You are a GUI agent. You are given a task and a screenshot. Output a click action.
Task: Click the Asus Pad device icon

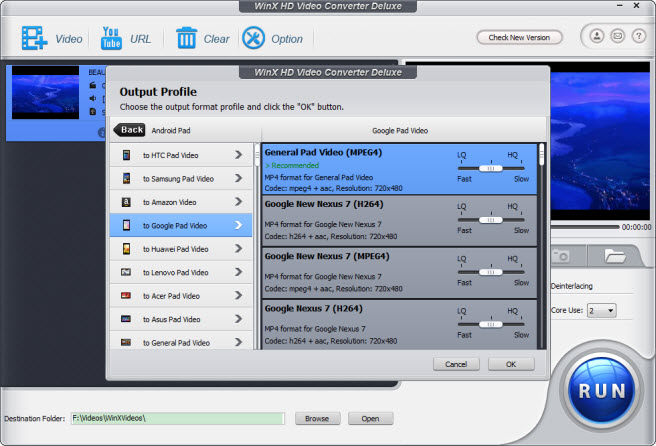[126, 319]
